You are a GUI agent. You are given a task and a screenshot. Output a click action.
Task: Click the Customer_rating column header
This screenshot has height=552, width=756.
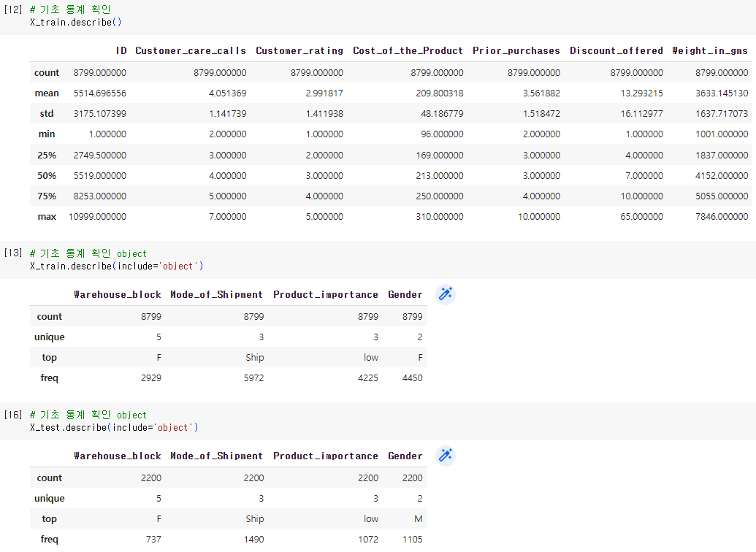[x=299, y=50]
